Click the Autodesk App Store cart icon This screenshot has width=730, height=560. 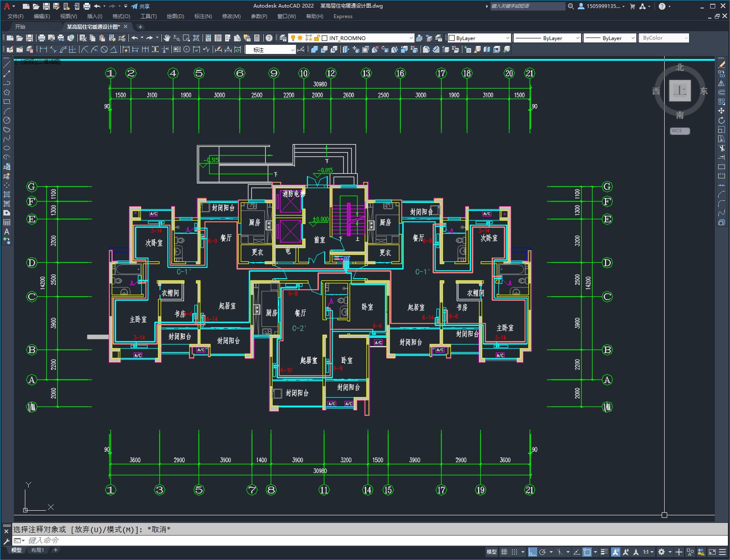(x=632, y=6)
